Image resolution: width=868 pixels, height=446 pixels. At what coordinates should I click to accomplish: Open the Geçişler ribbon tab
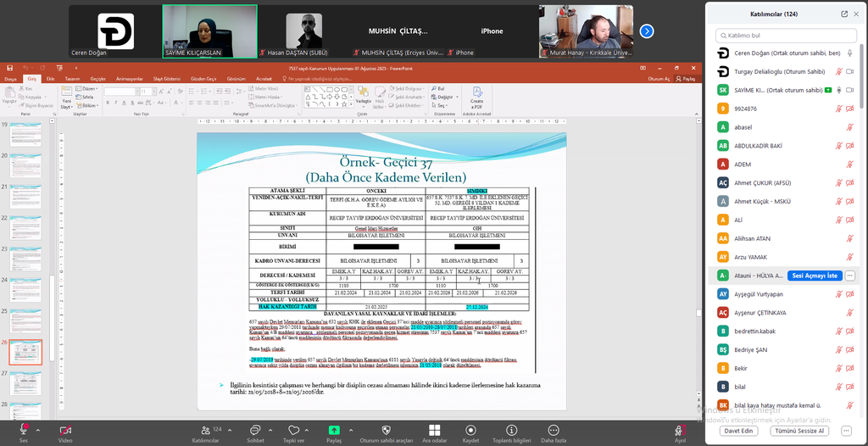pos(98,79)
